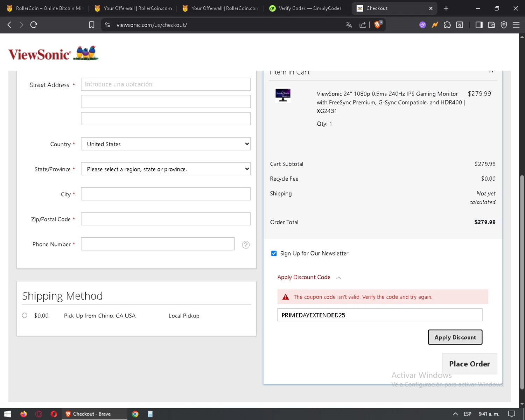Open Brave Wallet icon
Screen dimensions: 525x420
[x=491, y=25]
